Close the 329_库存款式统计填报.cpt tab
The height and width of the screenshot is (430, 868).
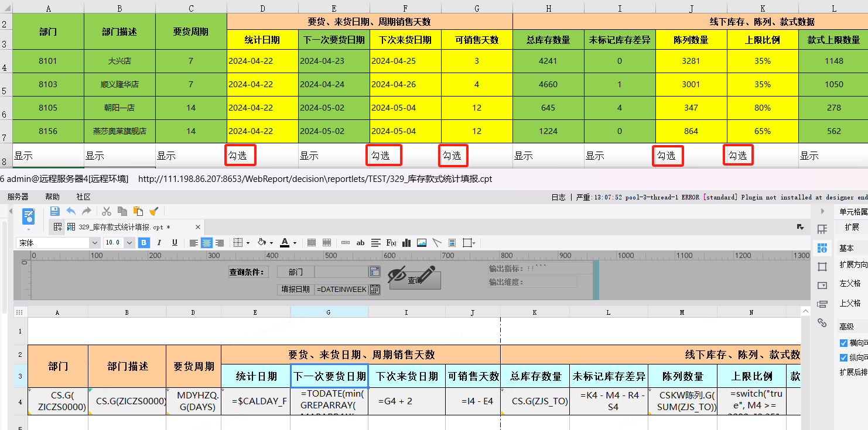[198, 227]
